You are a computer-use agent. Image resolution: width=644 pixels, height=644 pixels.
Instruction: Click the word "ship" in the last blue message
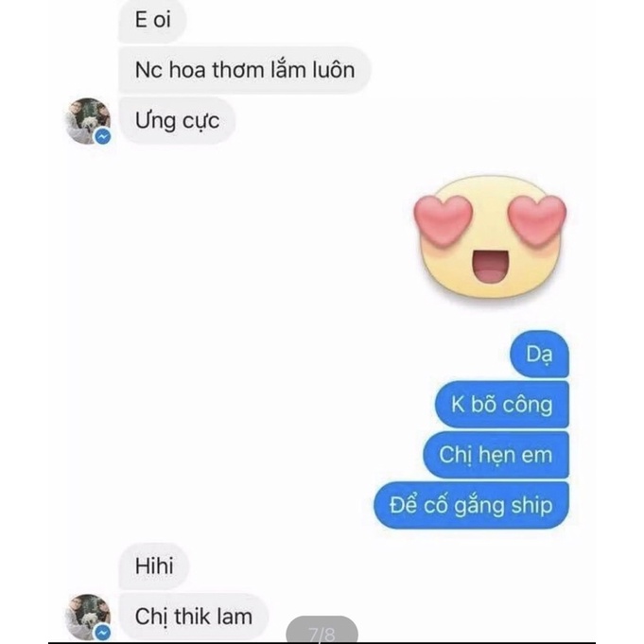531,507
